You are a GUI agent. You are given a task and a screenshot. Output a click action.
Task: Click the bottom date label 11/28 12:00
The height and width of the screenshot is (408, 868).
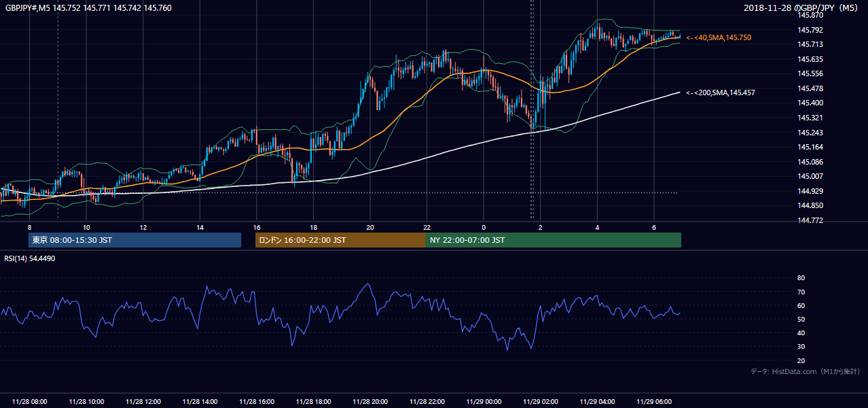pyautogui.click(x=143, y=401)
